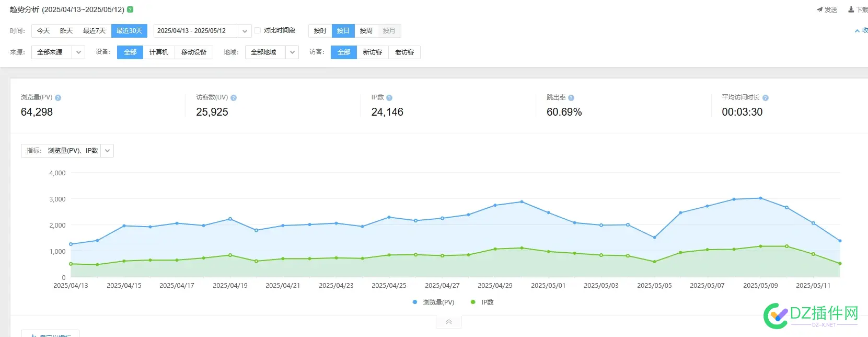The width and height of the screenshot is (868, 337).
Task: Toggle 浏览量(PV) series in chart legend
Action: tap(433, 302)
